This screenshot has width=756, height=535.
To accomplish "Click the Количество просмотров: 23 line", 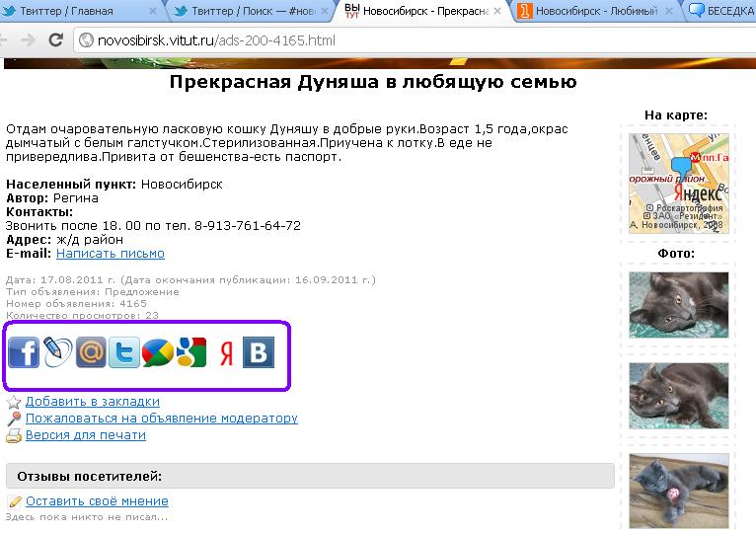I will click(x=82, y=315).
